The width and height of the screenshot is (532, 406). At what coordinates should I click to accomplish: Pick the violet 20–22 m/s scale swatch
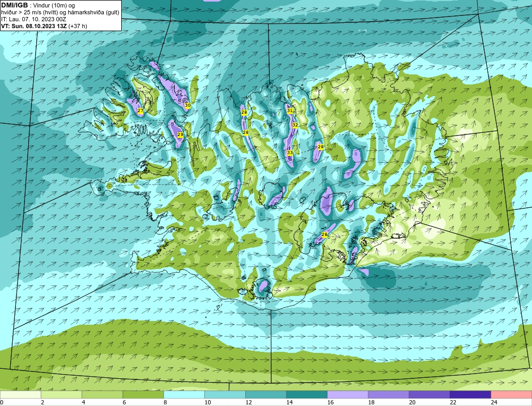429,395
